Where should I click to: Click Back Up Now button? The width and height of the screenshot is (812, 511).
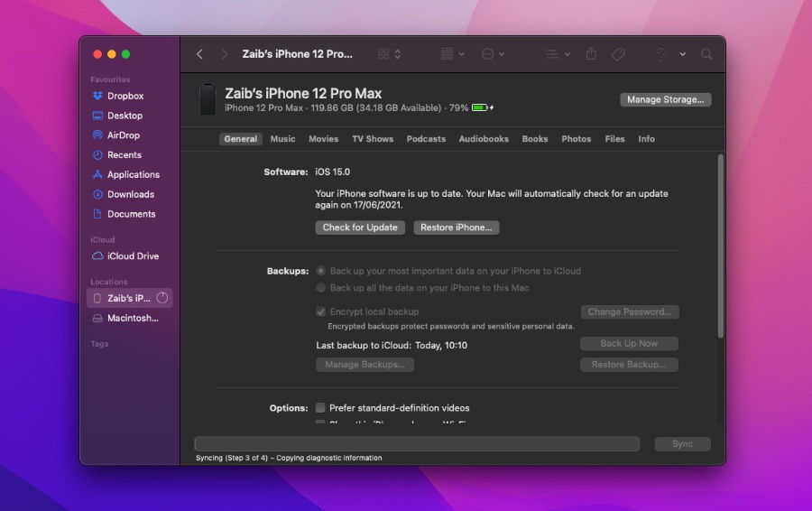point(629,344)
